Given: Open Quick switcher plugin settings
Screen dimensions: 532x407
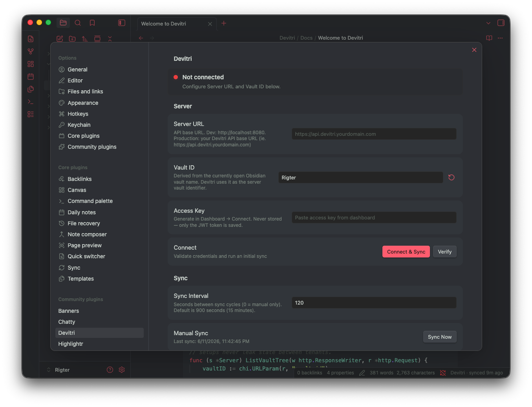Looking at the screenshot, I should point(99,256).
